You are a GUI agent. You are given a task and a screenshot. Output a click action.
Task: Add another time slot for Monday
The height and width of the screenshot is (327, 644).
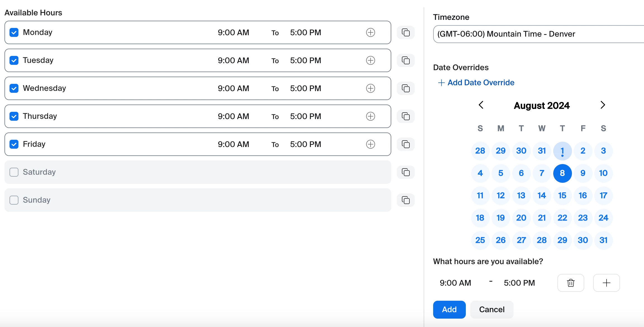370,32
